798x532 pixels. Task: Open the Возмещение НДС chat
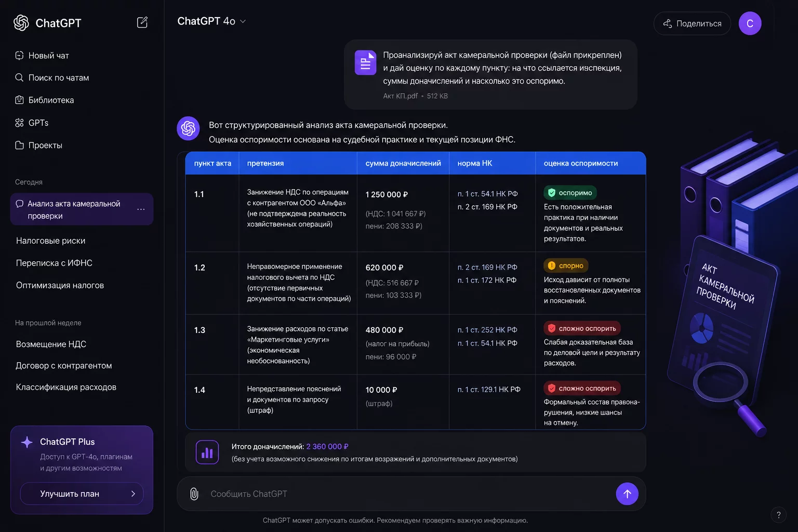coord(51,344)
